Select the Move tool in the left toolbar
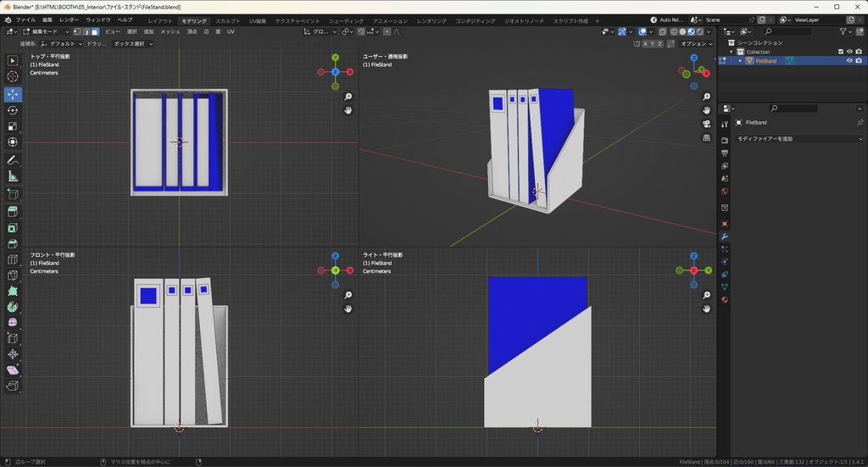The width and height of the screenshot is (868, 467). pos(13,93)
